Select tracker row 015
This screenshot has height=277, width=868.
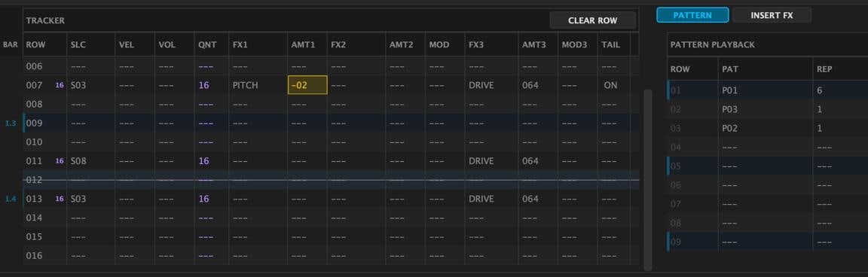pos(331,236)
